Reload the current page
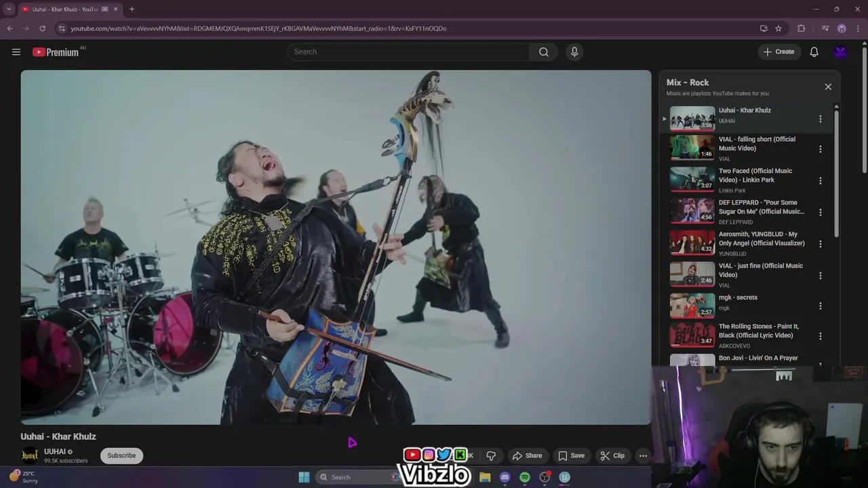Viewport: 868px width, 488px height. click(42, 28)
